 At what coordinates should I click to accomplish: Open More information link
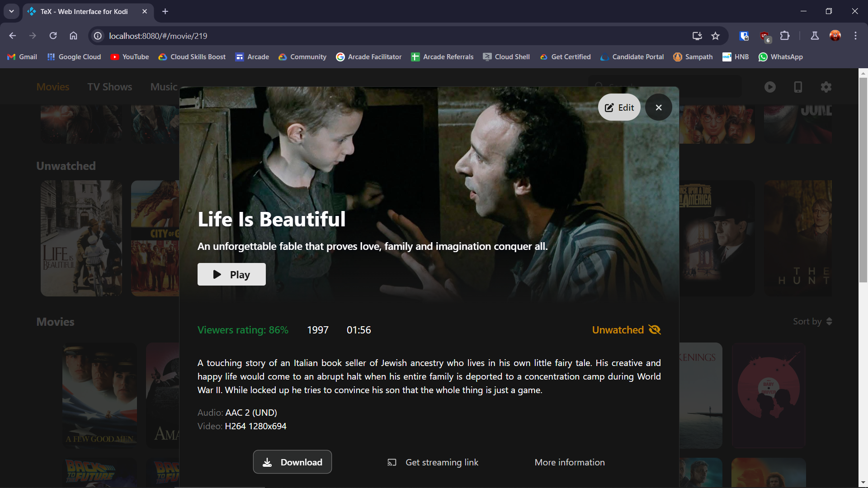point(570,462)
